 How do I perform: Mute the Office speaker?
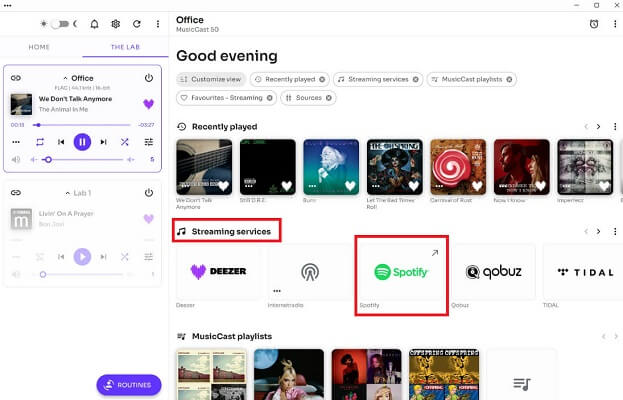click(15, 160)
